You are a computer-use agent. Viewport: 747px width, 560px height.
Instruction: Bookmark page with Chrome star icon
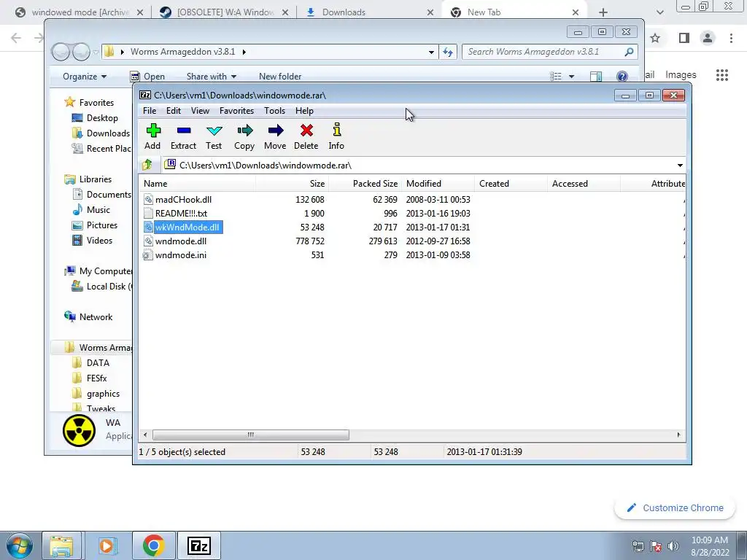pyautogui.click(x=656, y=38)
